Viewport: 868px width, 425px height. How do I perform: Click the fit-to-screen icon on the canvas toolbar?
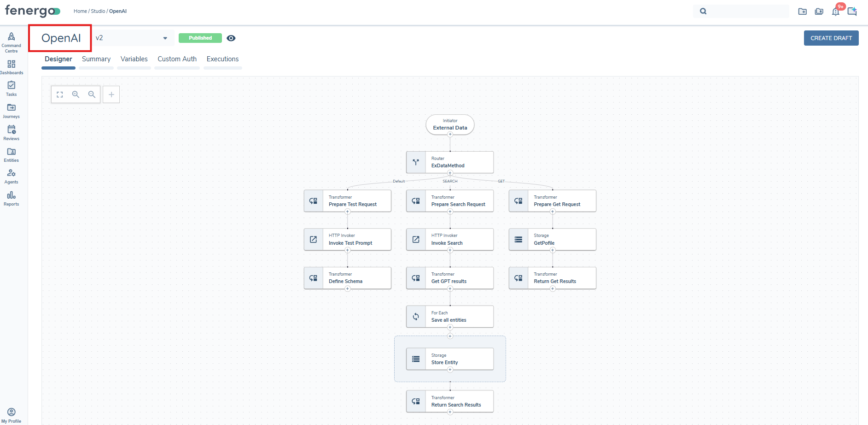[x=59, y=94]
